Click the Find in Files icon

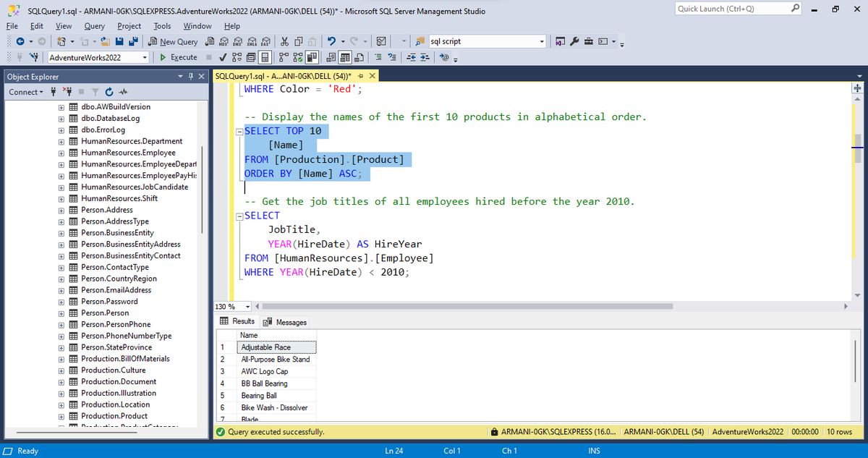tap(420, 41)
